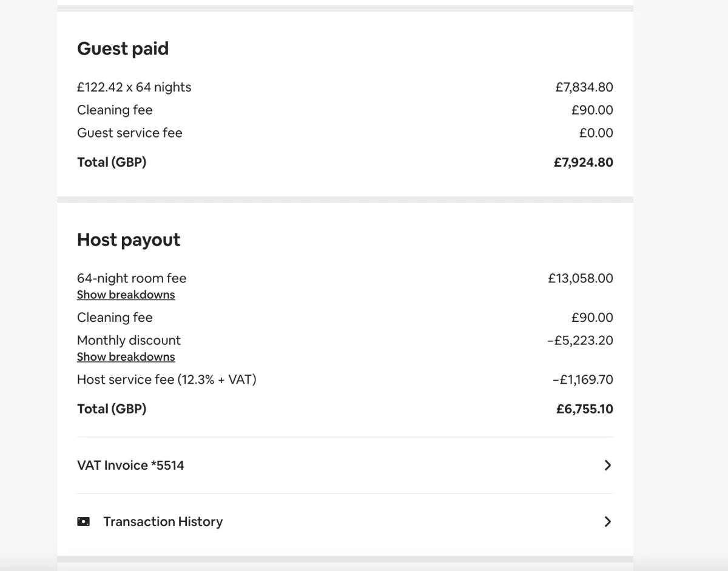Select the Host payout heading

[x=129, y=240]
